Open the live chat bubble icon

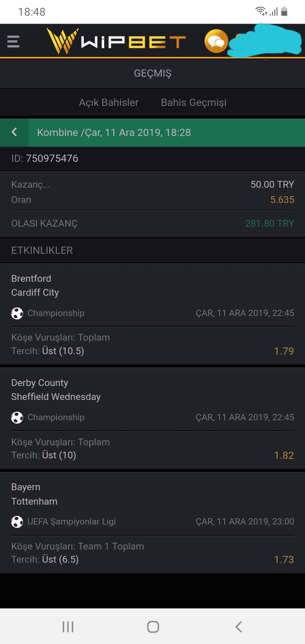coord(216,41)
